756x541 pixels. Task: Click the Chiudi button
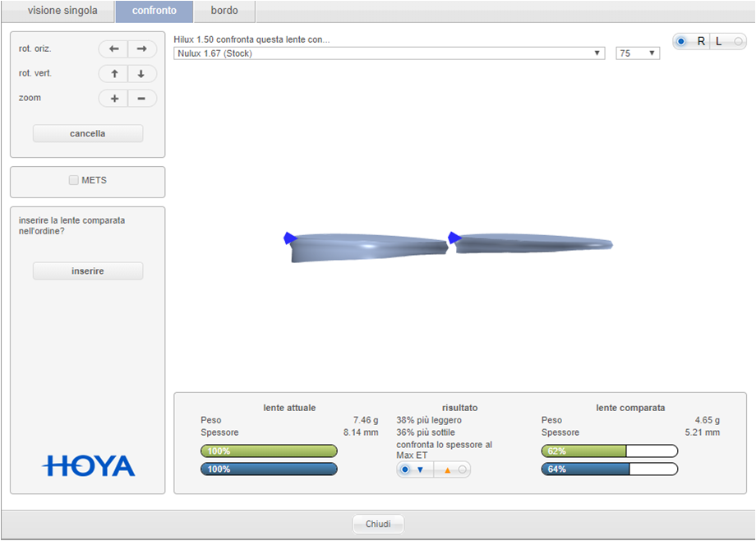(378, 524)
